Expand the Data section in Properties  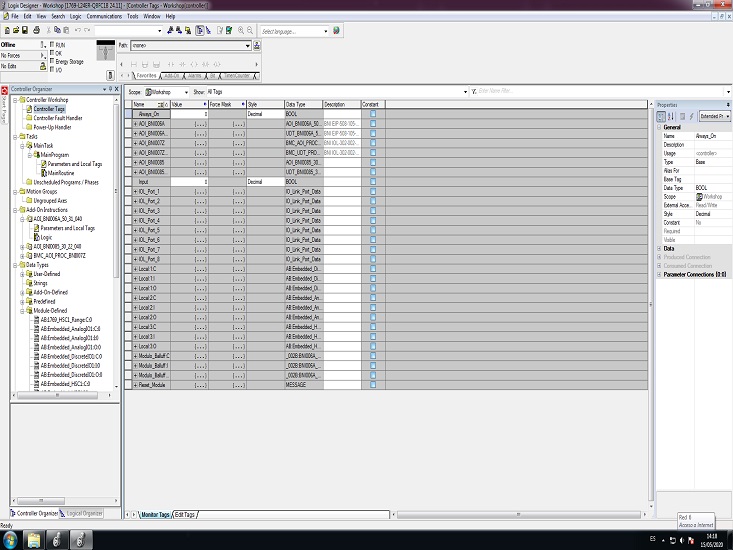click(x=660, y=248)
